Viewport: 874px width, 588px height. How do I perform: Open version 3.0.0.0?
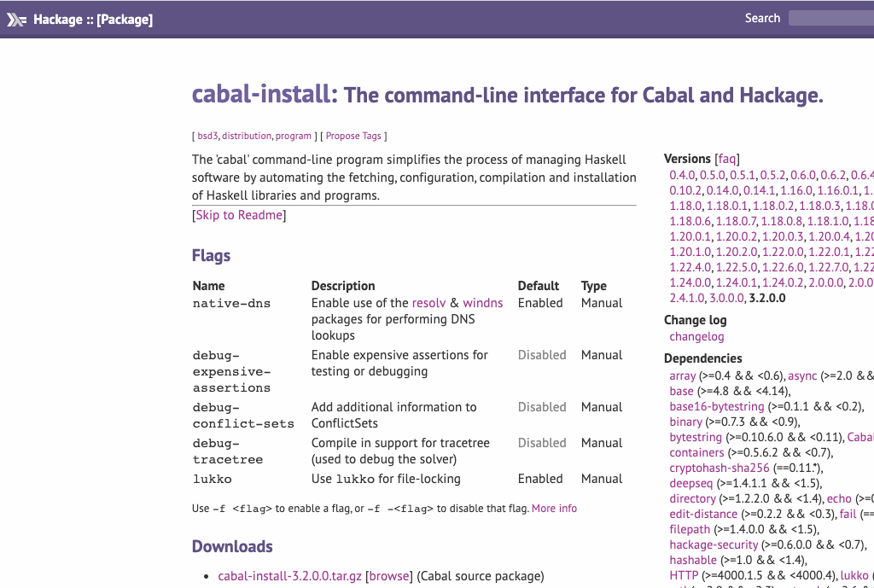(x=726, y=298)
